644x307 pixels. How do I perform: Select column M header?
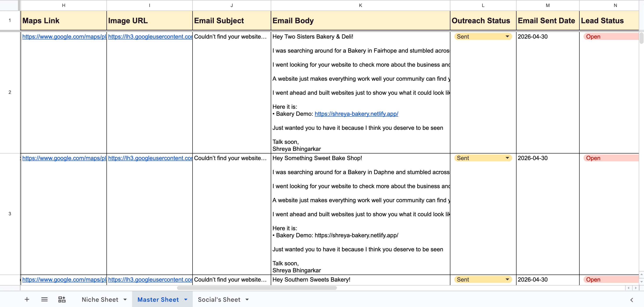[547, 5]
